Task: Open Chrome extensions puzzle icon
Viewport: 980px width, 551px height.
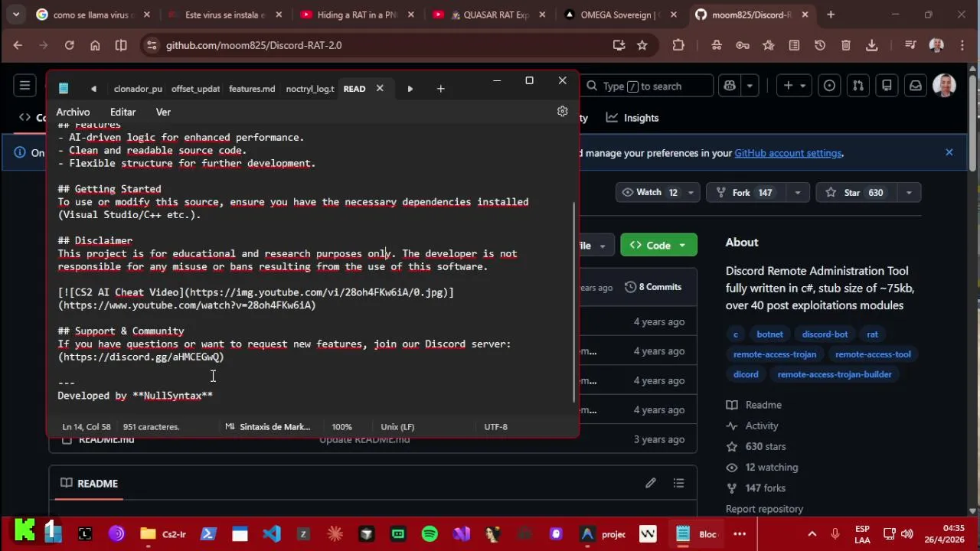Action: click(678, 45)
